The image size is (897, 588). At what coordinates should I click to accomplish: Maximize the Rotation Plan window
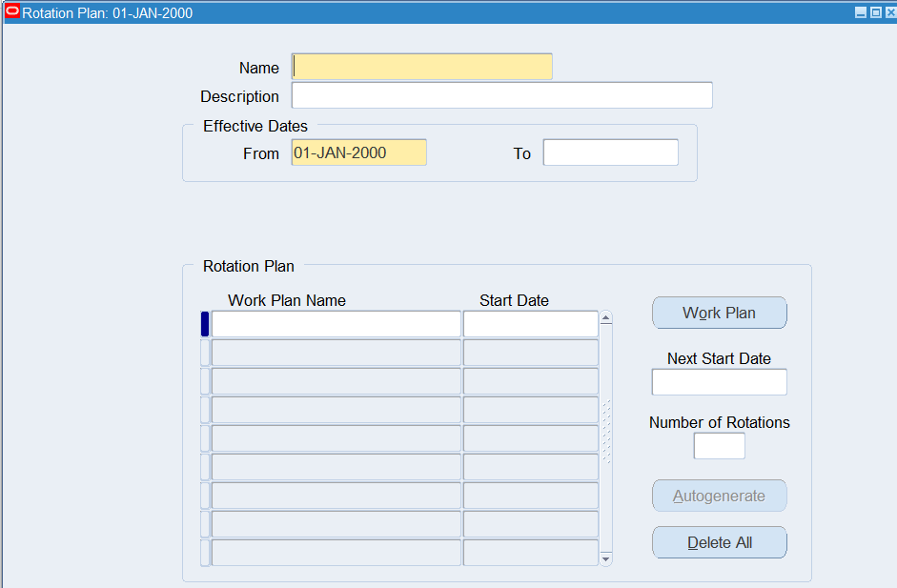tap(876, 12)
